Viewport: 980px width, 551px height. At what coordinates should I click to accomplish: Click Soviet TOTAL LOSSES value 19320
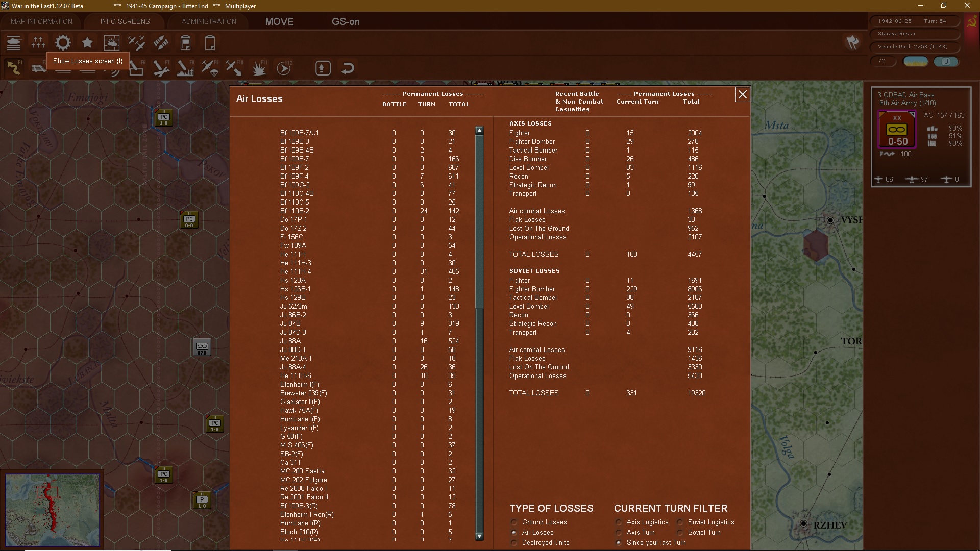(696, 393)
